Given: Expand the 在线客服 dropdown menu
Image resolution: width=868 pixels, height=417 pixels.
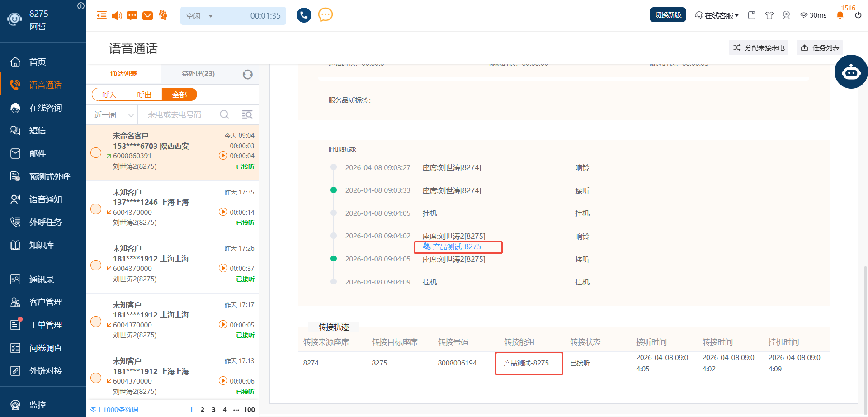Looking at the screenshot, I should click(x=717, y=15).
